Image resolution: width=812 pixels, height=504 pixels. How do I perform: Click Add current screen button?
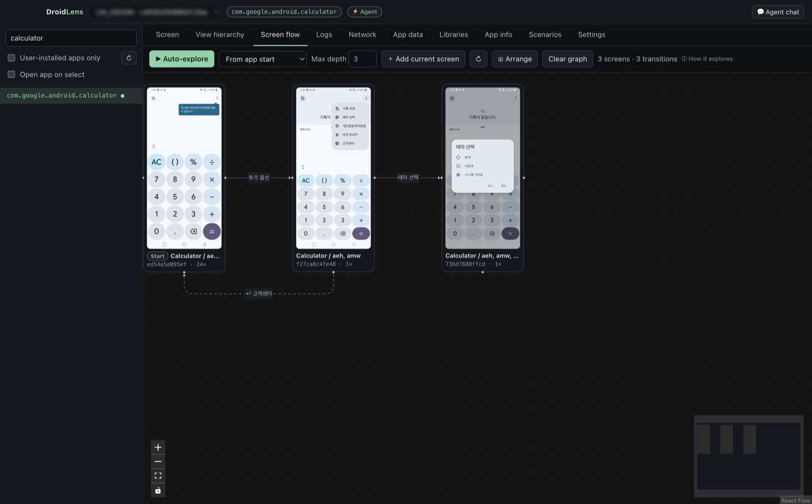pyautogui.click(x=423, y=59)
